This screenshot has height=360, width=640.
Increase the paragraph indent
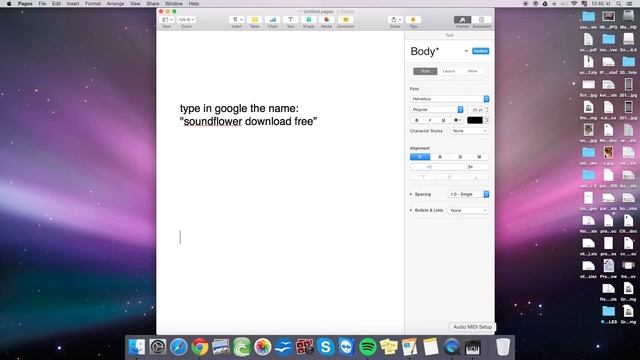coord(469,167)
